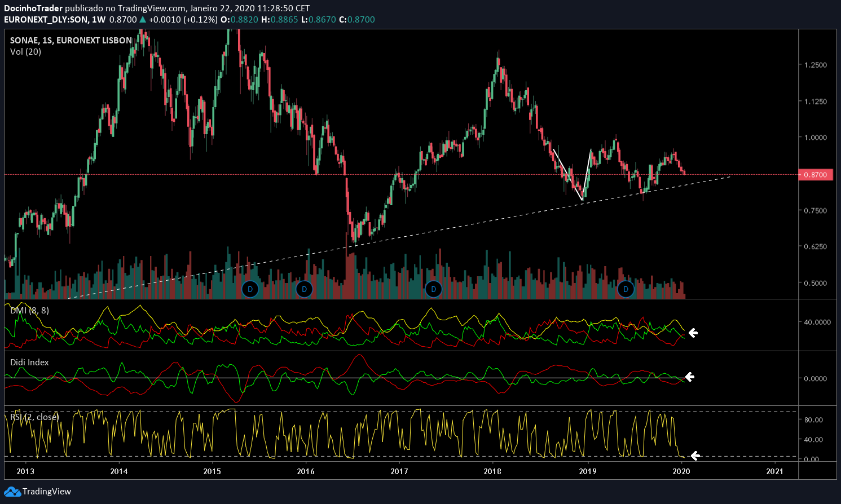Click the red 0.8700 current price label

(x=816, y=175)
